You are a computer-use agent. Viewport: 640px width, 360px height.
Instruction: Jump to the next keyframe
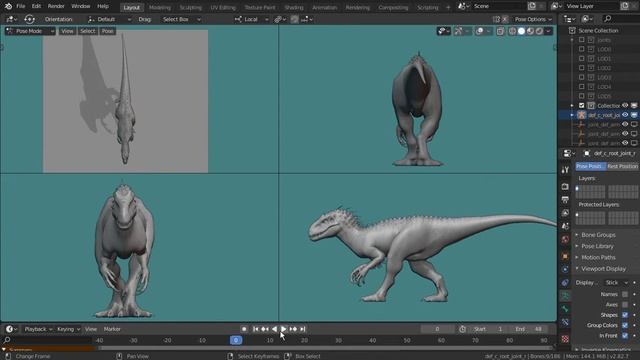[x=293, y=329]
